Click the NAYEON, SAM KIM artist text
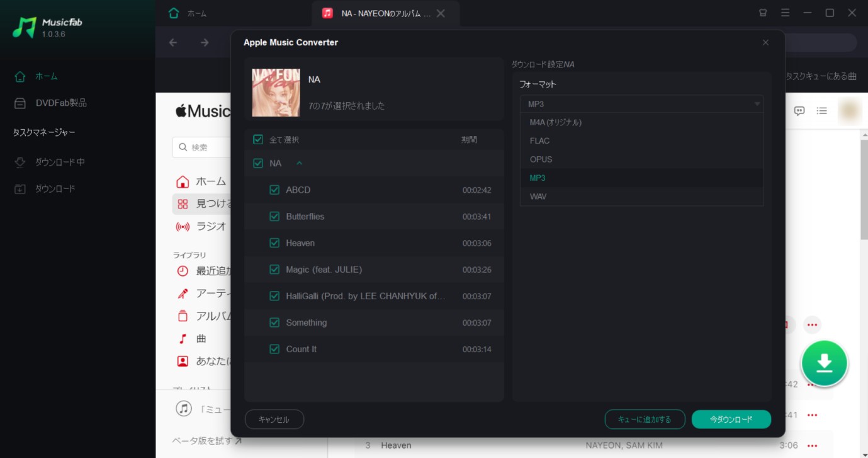Viewport: 868px width, 458px height. 624,445
